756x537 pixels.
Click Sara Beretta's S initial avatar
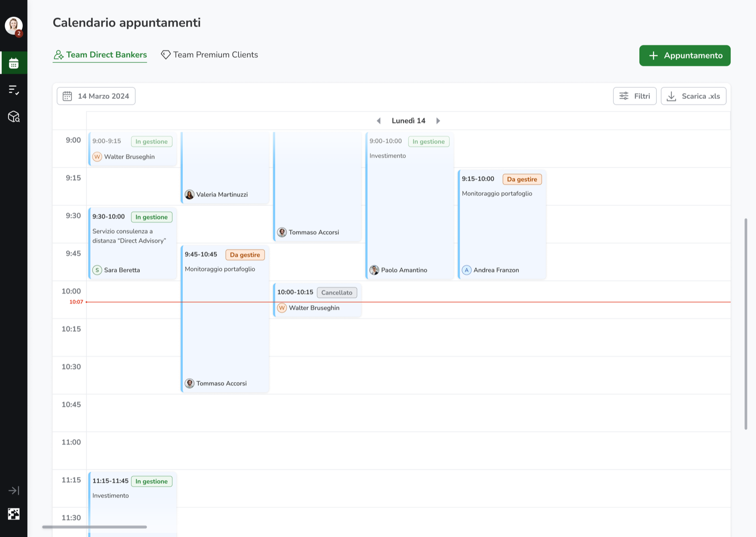click(x=97, y=270)
